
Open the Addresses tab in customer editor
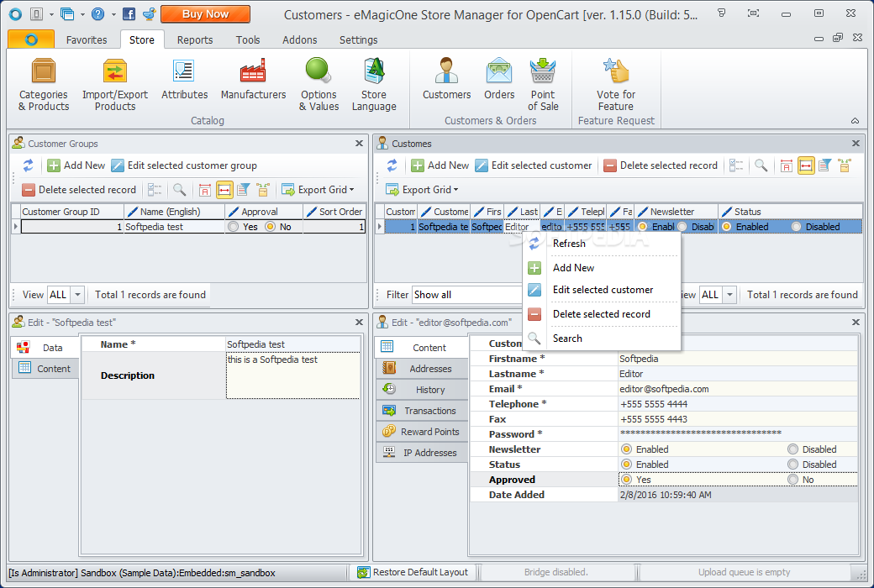click(x=421, y=369)
